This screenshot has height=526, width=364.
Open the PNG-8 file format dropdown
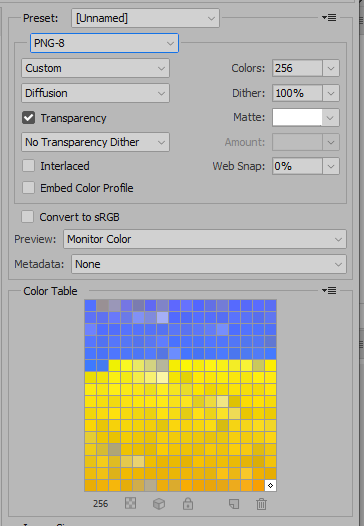pos(104,43)
